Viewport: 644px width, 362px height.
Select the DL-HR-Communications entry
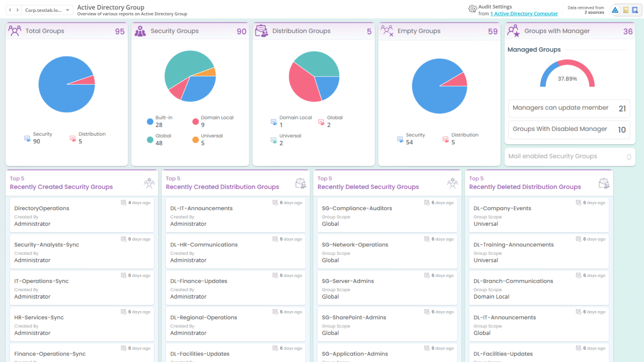(235, 251)
